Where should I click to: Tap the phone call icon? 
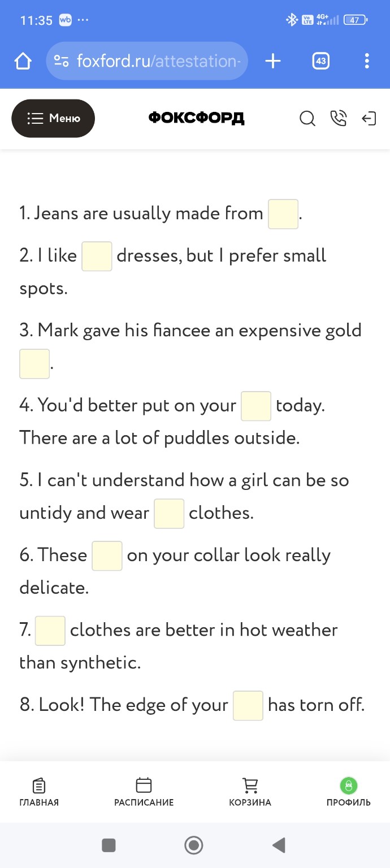[338, 119]
